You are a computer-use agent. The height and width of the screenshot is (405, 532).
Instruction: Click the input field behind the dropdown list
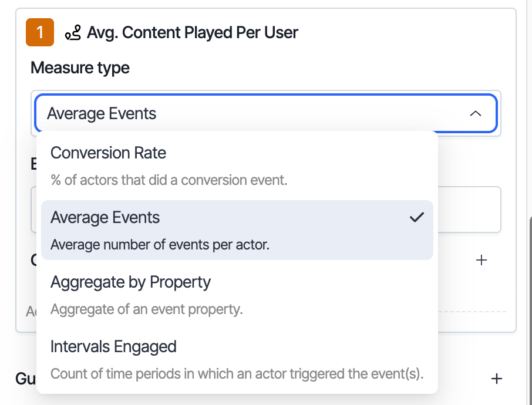[469, 210]
